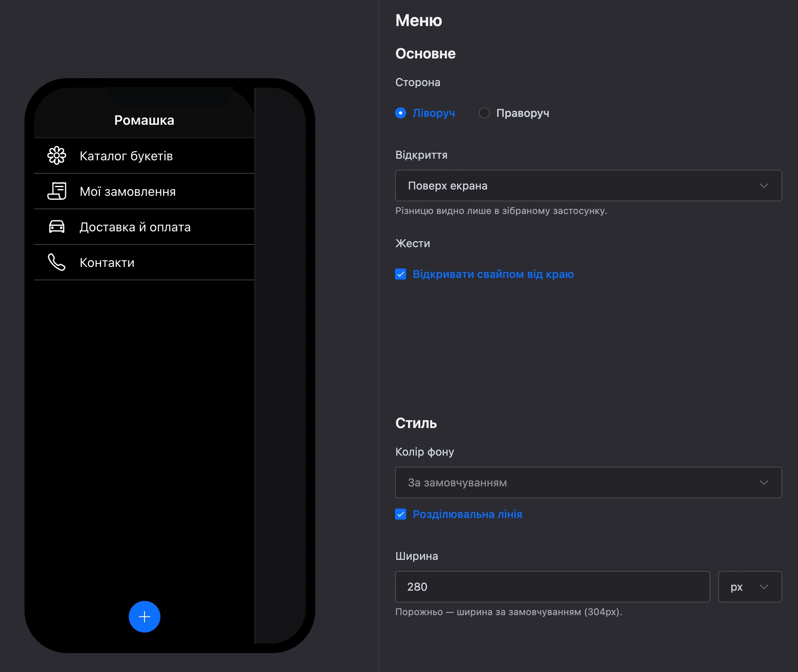Viewport: 798px width, 672px height.
Task: Open the За замовчуванням background color dropdown
Action: [x=589, y=482]
